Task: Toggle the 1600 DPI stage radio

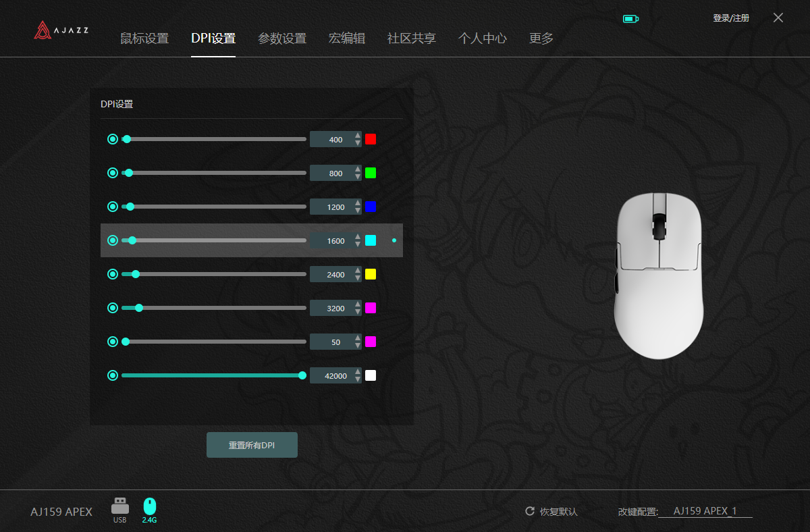Action: click(x=113, y=240)
